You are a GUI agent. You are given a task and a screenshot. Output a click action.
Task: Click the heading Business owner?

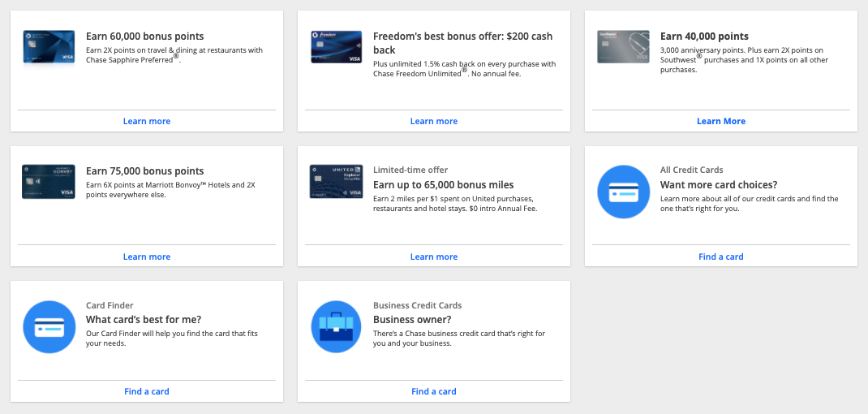coord(412,320)
